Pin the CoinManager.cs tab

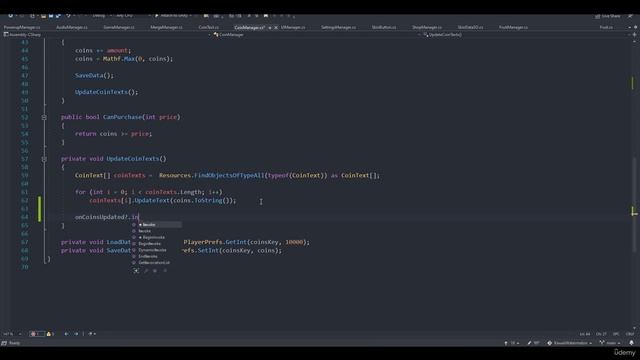(x=270, y=28)
